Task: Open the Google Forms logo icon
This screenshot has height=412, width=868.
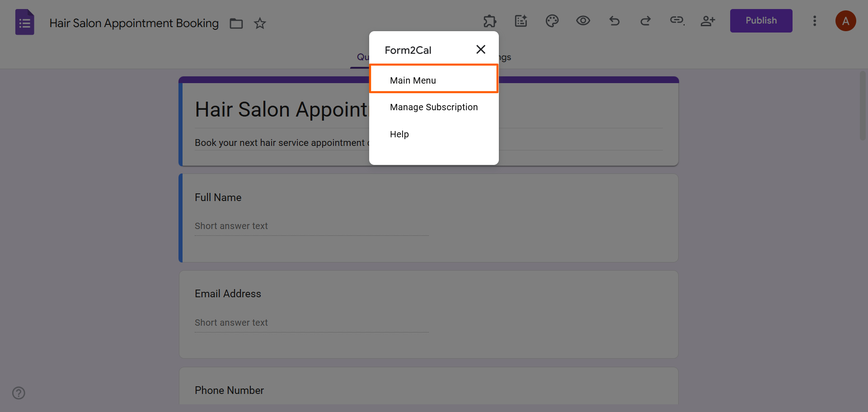Action: tap(24, 22)
